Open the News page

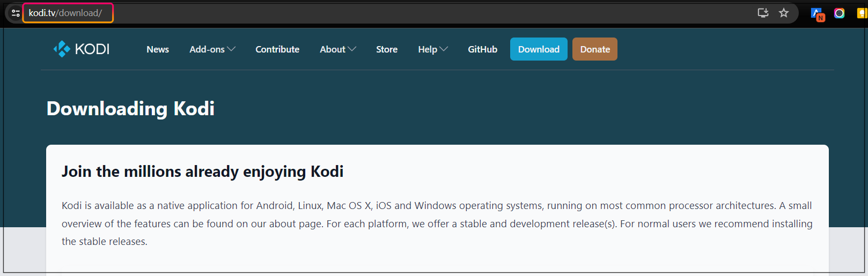click(x=158, y=49)
